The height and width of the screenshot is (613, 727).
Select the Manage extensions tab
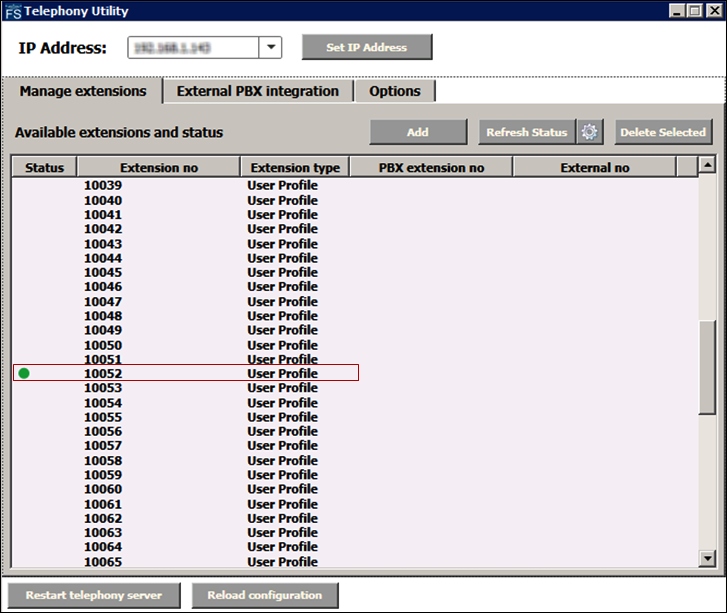click(83, 91)
